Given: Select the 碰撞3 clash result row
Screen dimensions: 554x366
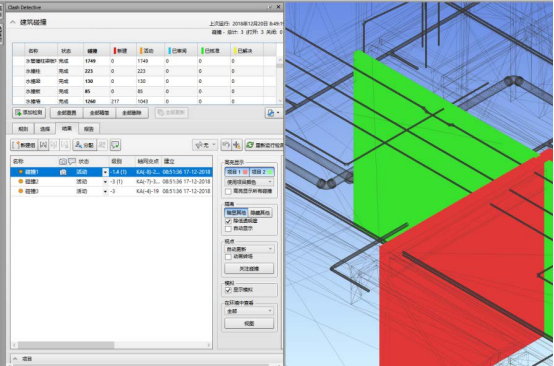Looking at the screenshot, I should (x=111, y=191).
